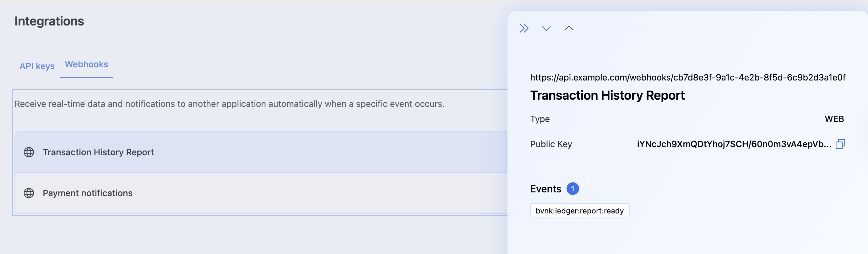The width and height of the screenshot is (868, 254).
Task: Click the WEB type value
Action: pyautogui.click(x=834, y=119)
